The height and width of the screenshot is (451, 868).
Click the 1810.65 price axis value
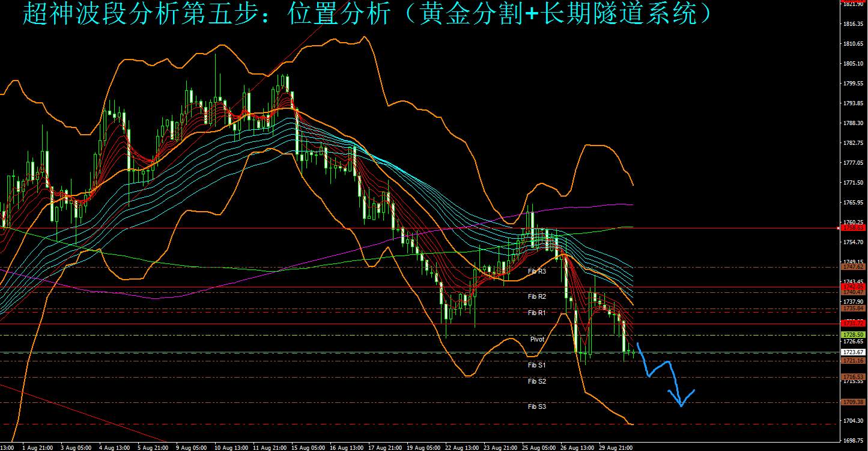coord(854,44)
